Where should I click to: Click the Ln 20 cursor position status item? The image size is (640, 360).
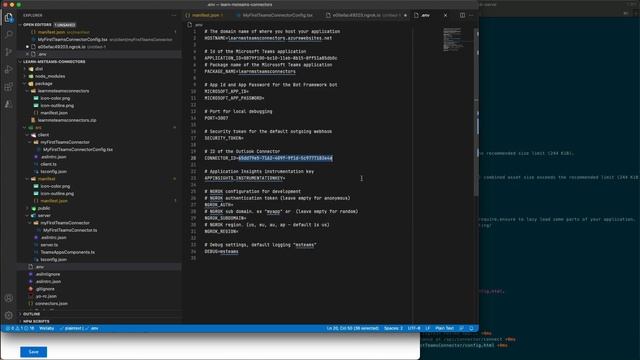[x=352, y=328]
